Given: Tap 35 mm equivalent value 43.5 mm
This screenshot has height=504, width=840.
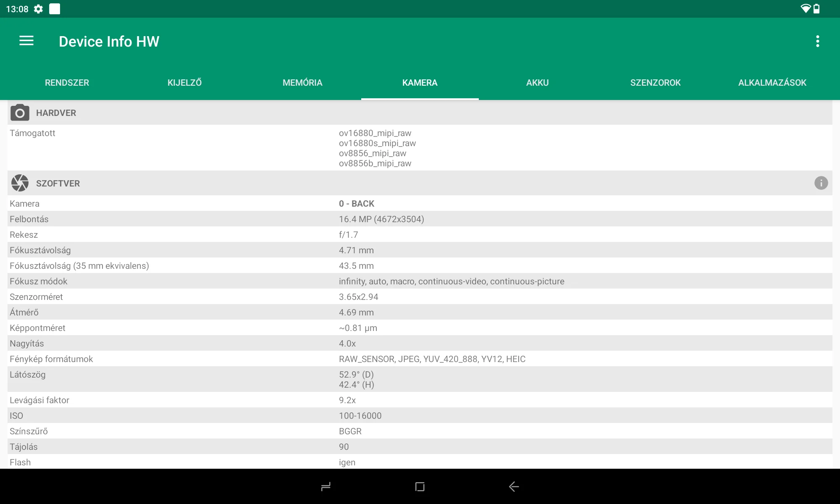Looking at the screenshot, I should point(356,266).
